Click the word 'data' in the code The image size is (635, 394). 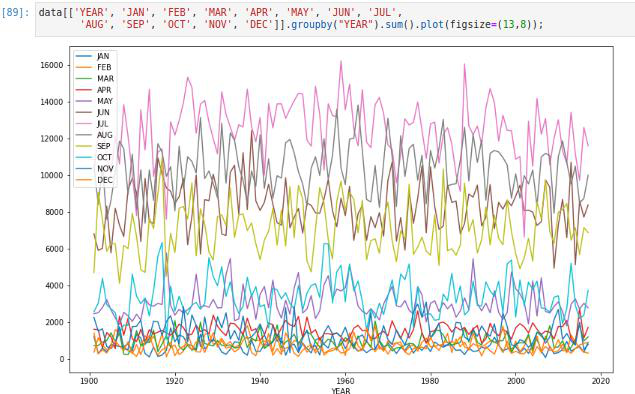(x=50, y=12)
